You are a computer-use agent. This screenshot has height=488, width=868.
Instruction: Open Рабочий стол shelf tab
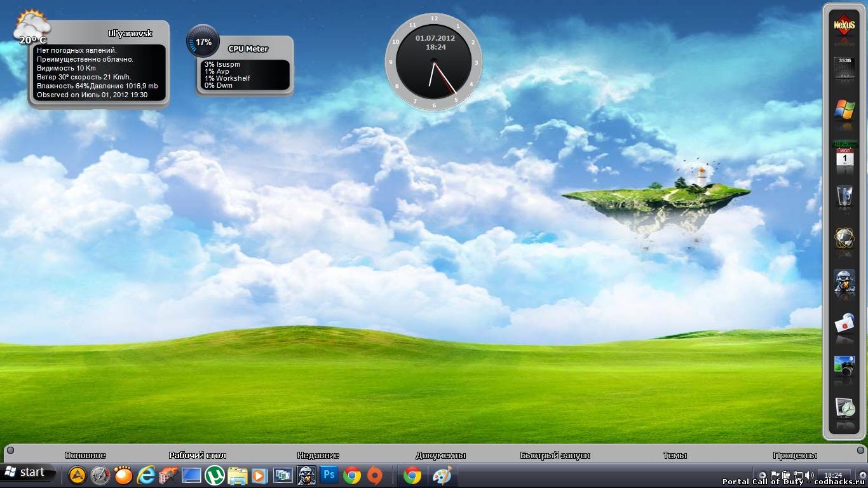pyautogui.click(x=198, y=455)
